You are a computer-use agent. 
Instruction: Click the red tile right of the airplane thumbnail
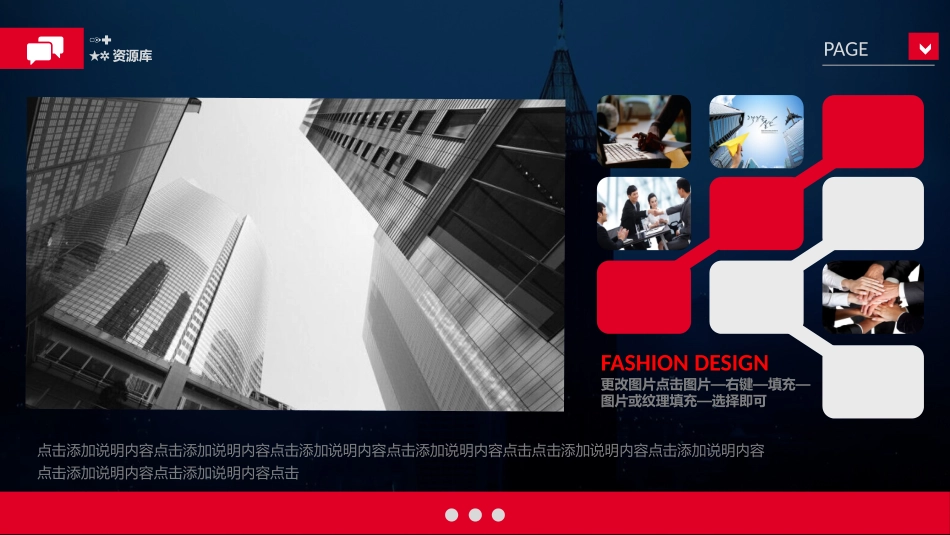[x=872, y=131]
